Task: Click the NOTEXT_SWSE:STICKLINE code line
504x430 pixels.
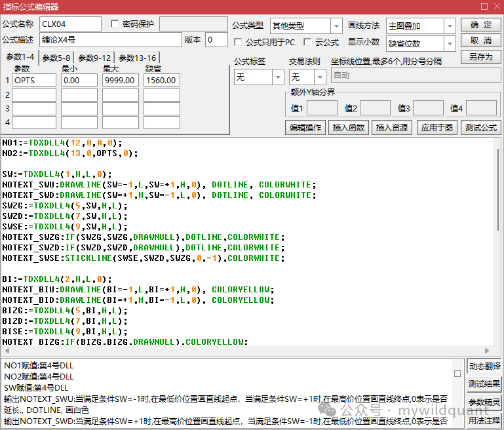Action: (144, 258)
